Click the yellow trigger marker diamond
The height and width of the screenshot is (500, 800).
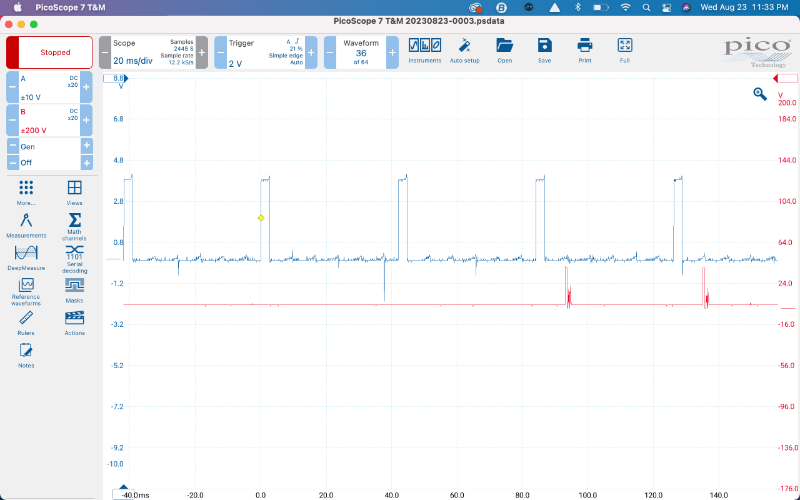point(261,217)
